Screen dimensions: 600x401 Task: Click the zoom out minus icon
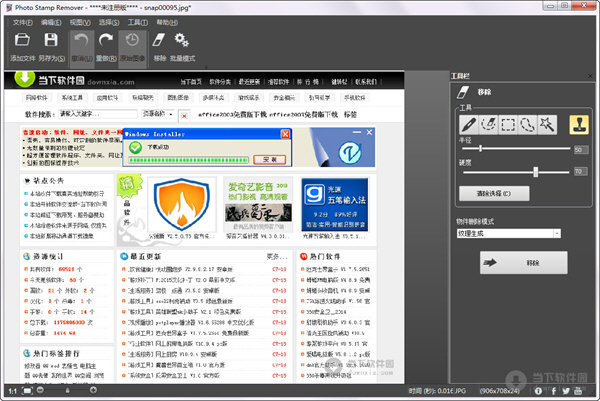[40, 390]
